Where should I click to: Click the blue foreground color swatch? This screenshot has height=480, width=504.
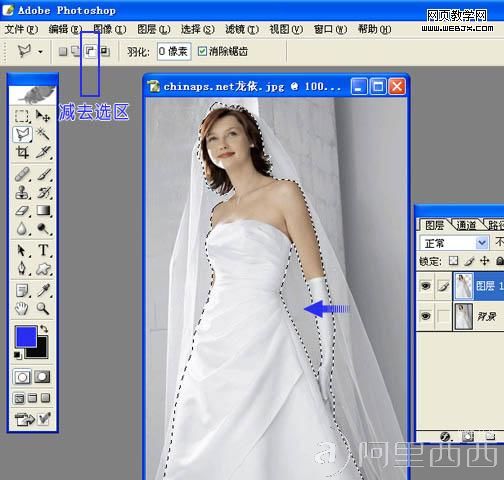coord(26,337)
